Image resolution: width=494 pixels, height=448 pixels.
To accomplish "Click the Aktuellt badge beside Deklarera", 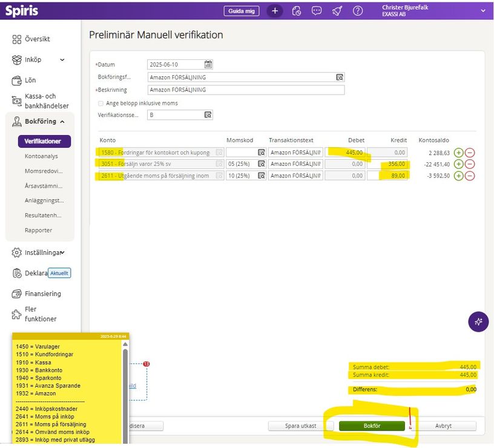I will click(59, 273).
